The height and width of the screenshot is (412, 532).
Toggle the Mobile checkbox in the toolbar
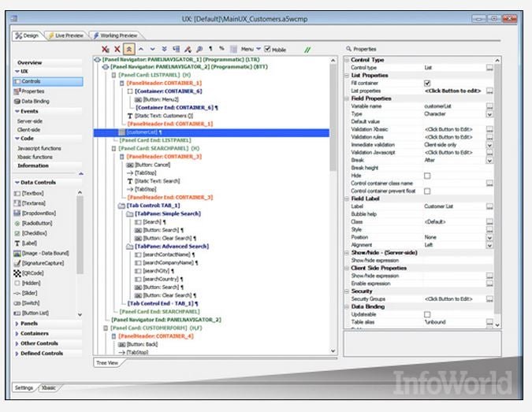pyautogui.click(x=268, y=49)
